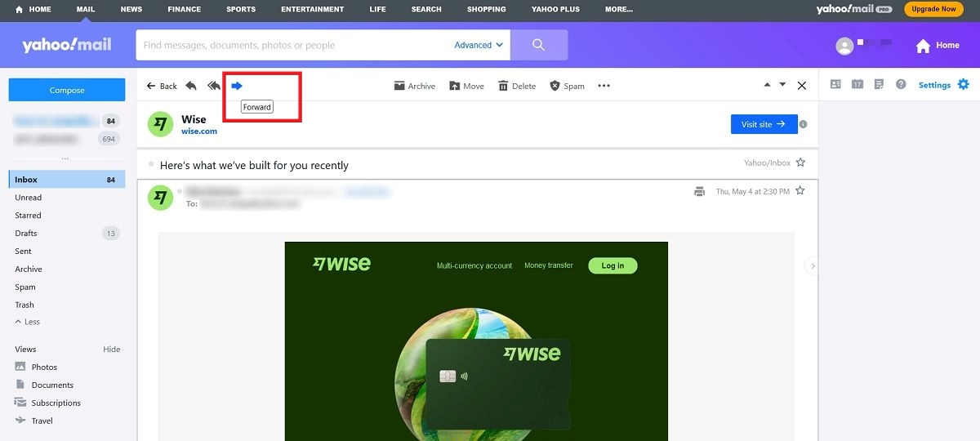Select MAIL in top navigation
Image resolution: width=980 pixels, height=441 pixels.
[x=86, y=9]
